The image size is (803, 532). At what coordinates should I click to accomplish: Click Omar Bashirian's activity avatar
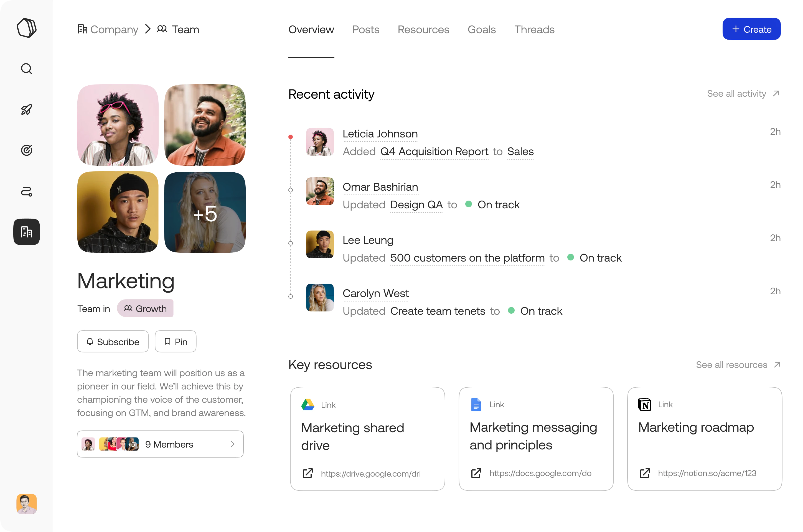tap(319, 191)
